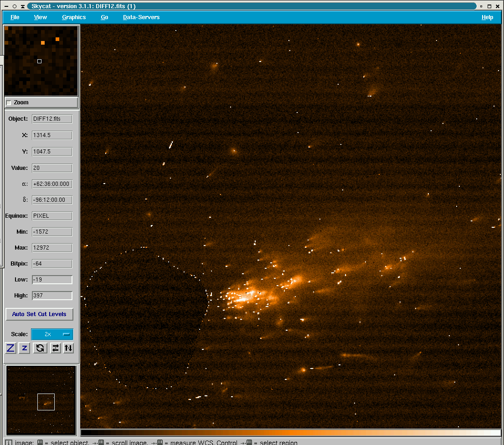Screen dimensions: 504x445
Task: Flip image horizontally with the left-right arrows icon
Action: [55, 348]
